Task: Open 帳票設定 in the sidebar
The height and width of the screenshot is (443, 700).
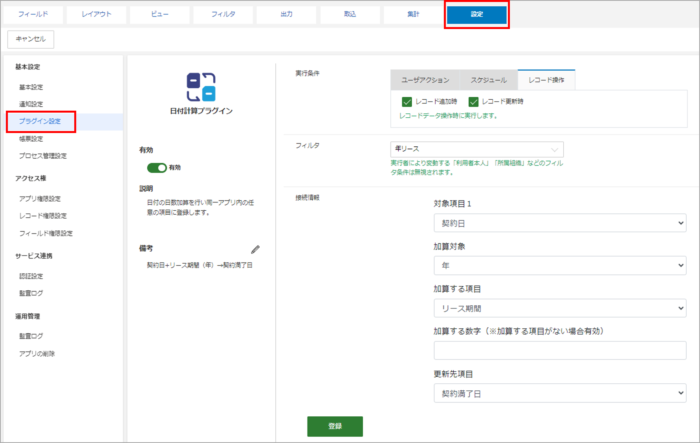Action: point(31,139)
